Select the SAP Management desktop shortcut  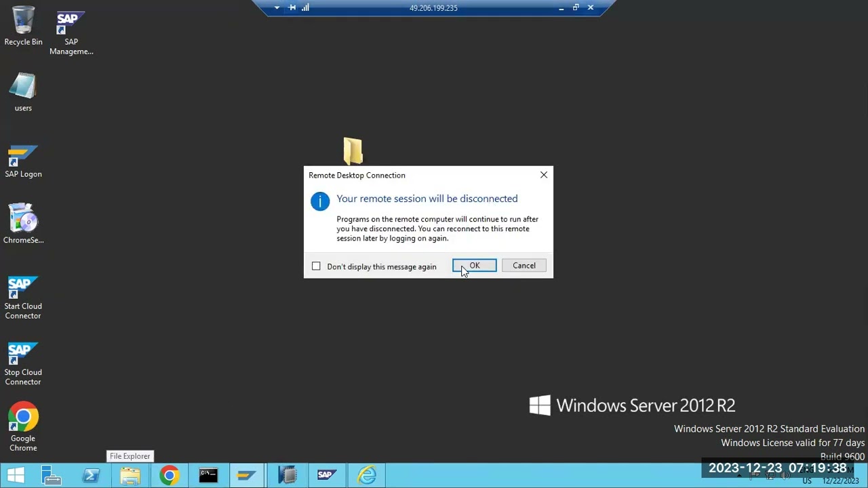coord(71,33)
